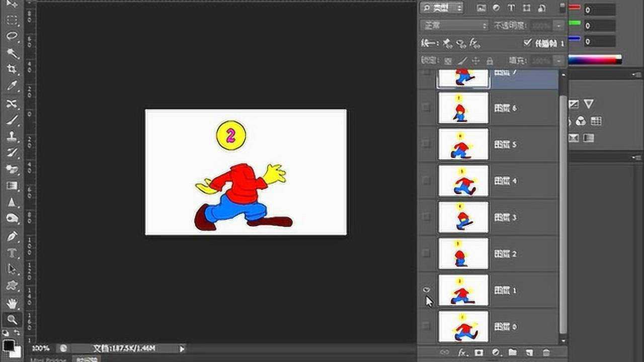Viewport: 644px width, 362px height.
Task: Add a Color Lookup adjustment
Action: point(596,121)
